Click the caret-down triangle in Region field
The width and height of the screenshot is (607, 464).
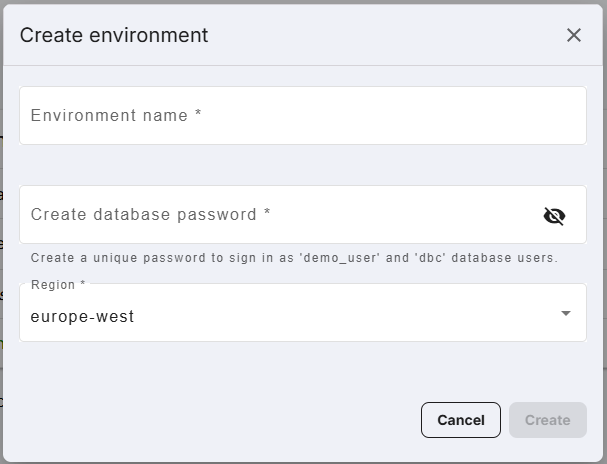tap(566, 314)
